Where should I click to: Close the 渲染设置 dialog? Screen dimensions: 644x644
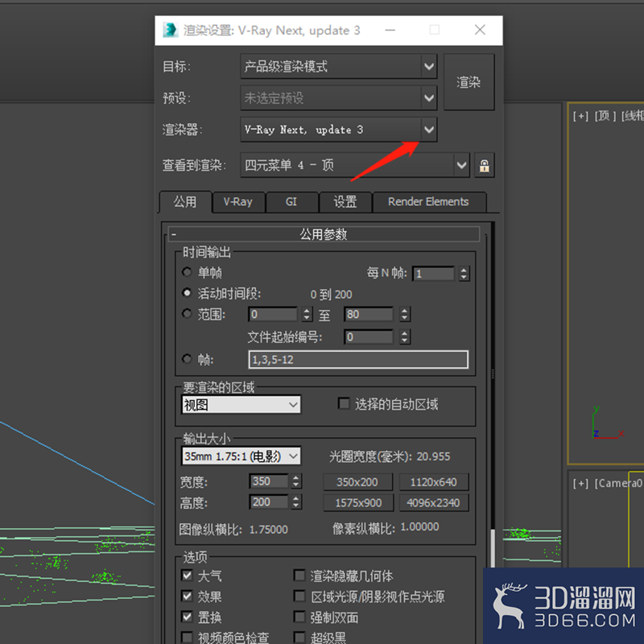(x=480, y=30)
